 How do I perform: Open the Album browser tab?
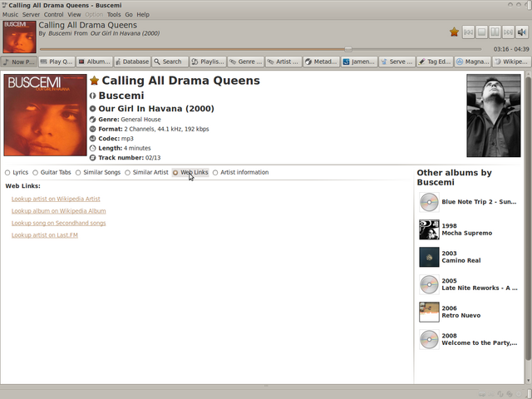pyautogui.click(x=95, y=62)
